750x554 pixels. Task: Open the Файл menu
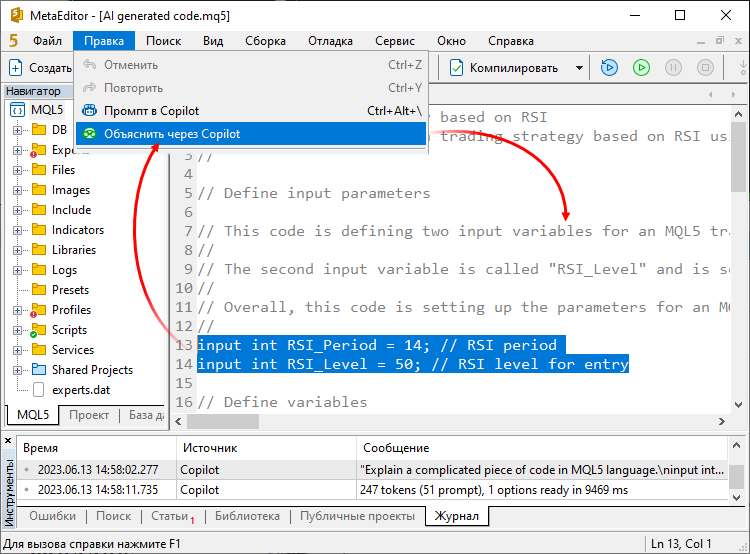click(47, 41)
